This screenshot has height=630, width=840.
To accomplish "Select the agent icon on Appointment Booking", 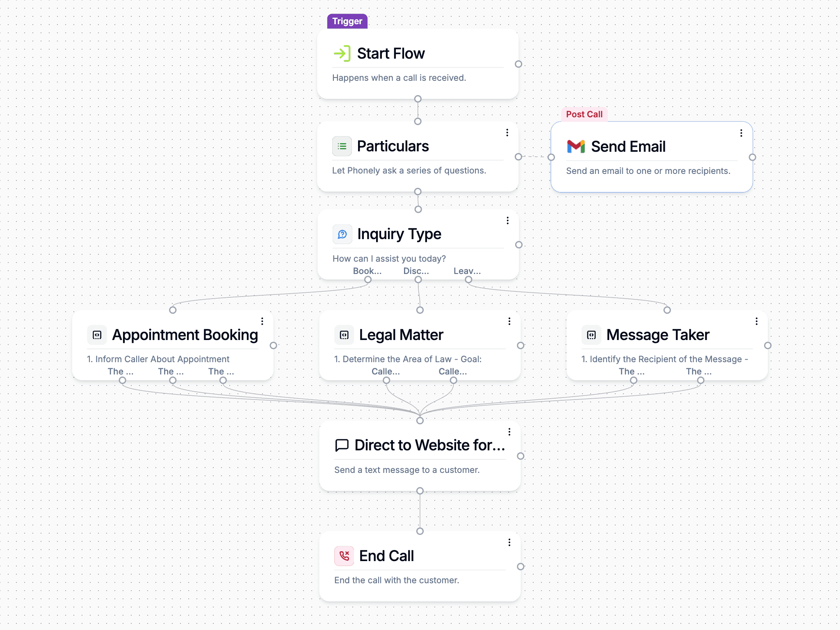I will (97, 335).
